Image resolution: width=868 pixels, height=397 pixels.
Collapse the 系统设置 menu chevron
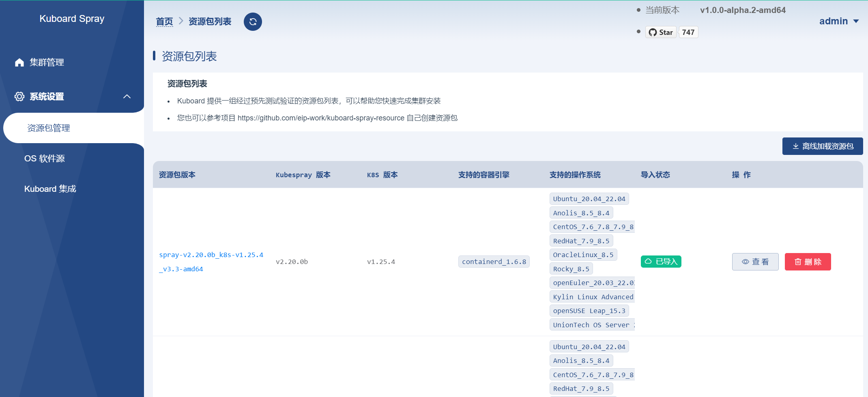point(127,97)
